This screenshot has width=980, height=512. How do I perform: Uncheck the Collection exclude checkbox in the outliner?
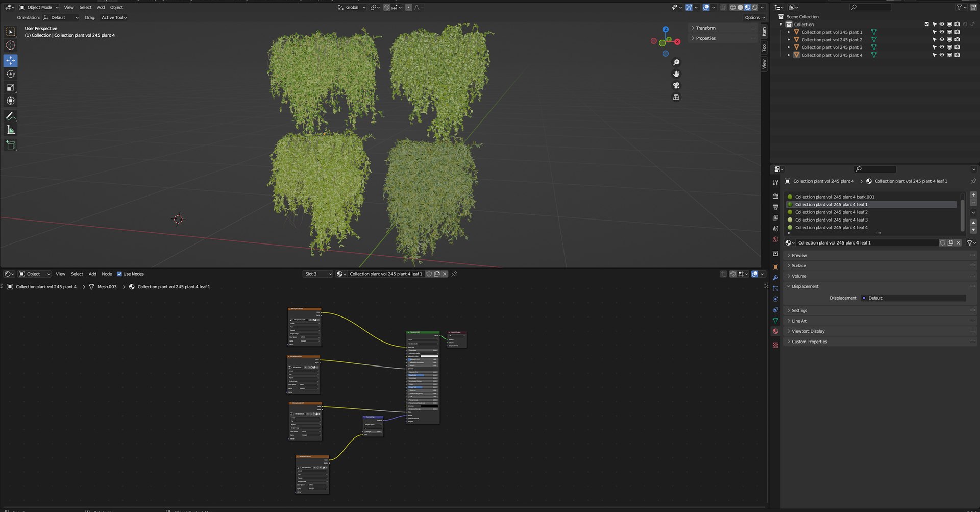tap(927, 25)
